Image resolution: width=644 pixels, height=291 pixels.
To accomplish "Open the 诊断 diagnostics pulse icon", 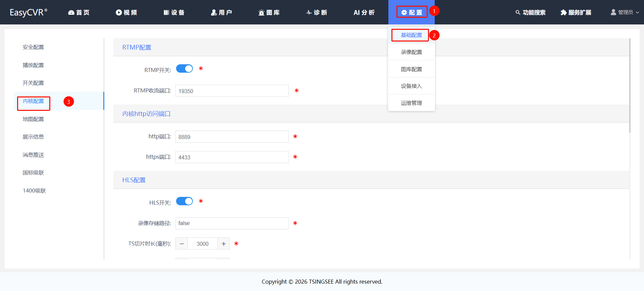I will [x=309, y=12].
